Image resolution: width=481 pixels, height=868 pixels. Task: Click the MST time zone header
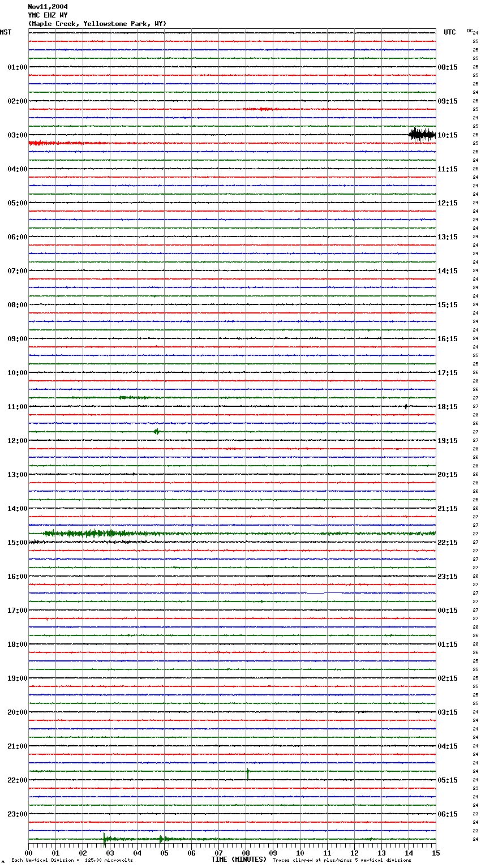click(6, 32)
